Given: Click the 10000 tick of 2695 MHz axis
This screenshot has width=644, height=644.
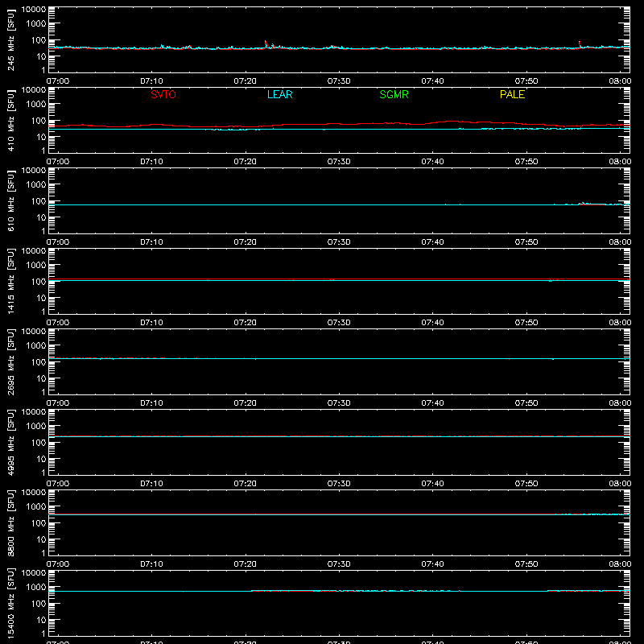Looking at the screenshot, I should tap(34, 332).
